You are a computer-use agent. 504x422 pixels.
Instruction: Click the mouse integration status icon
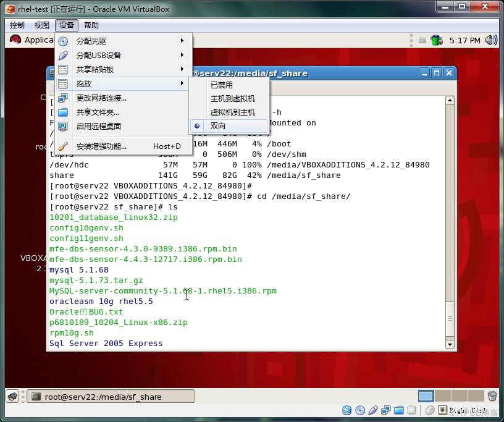430,410
